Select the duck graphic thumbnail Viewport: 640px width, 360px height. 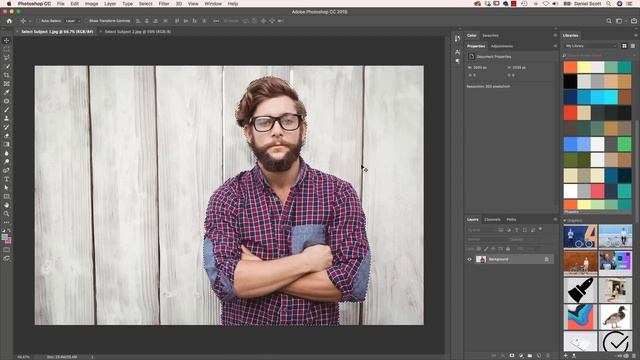[615, 316]
